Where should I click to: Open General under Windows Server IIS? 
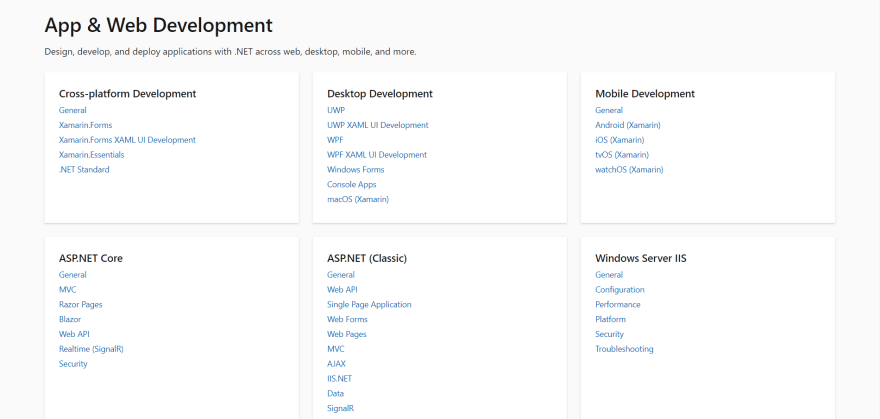(x=609, y=275)
